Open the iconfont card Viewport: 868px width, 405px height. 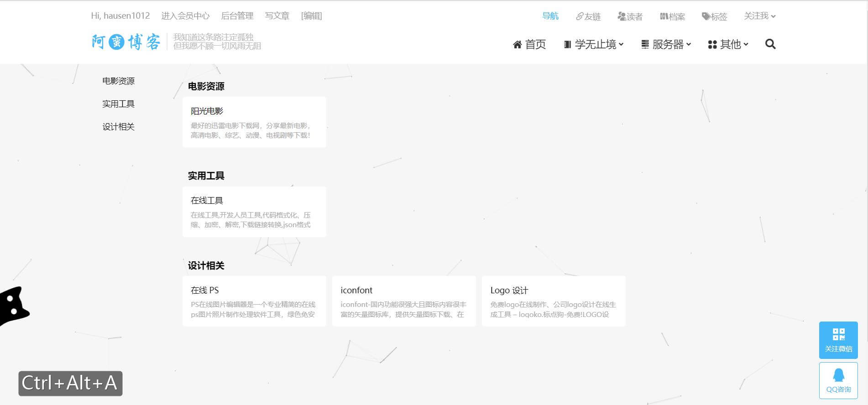click(404, 301)
